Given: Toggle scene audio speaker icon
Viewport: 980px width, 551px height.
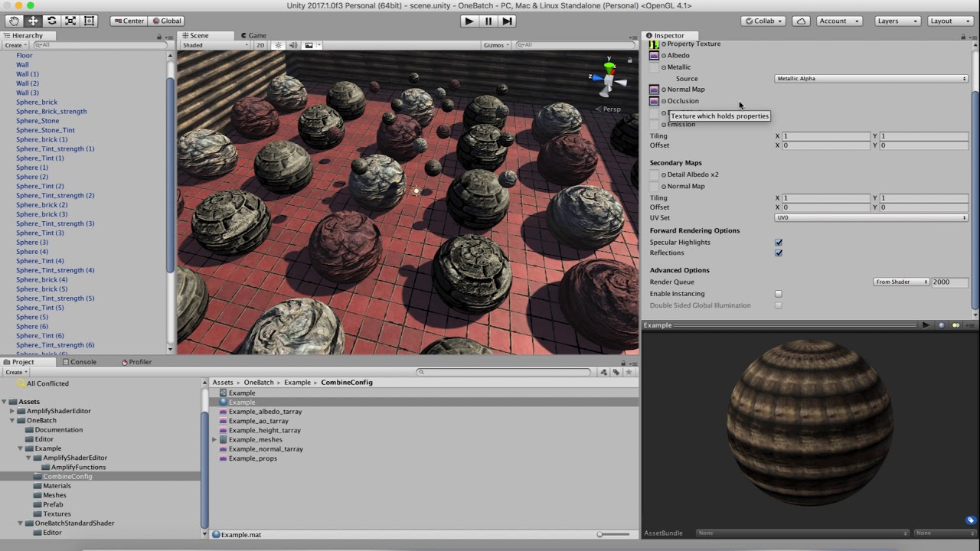Looking at the screenshot, I should click(292, 45).
